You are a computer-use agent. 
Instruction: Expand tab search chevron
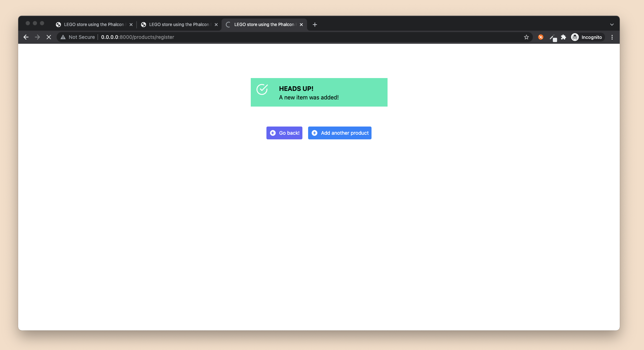click(612, 25)
